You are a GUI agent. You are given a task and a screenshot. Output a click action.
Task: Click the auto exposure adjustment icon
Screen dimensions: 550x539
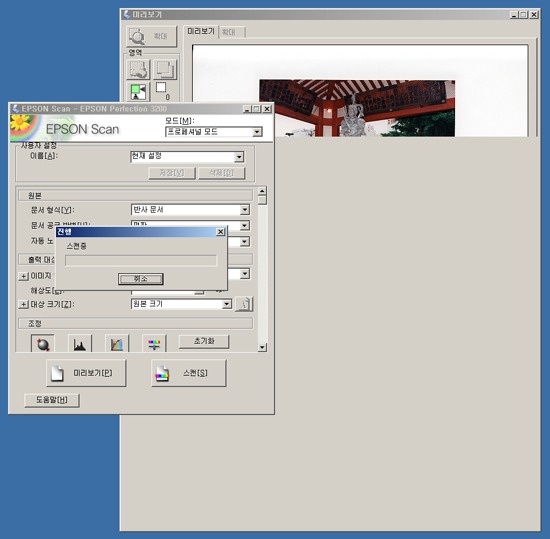(x=43, y=344)
